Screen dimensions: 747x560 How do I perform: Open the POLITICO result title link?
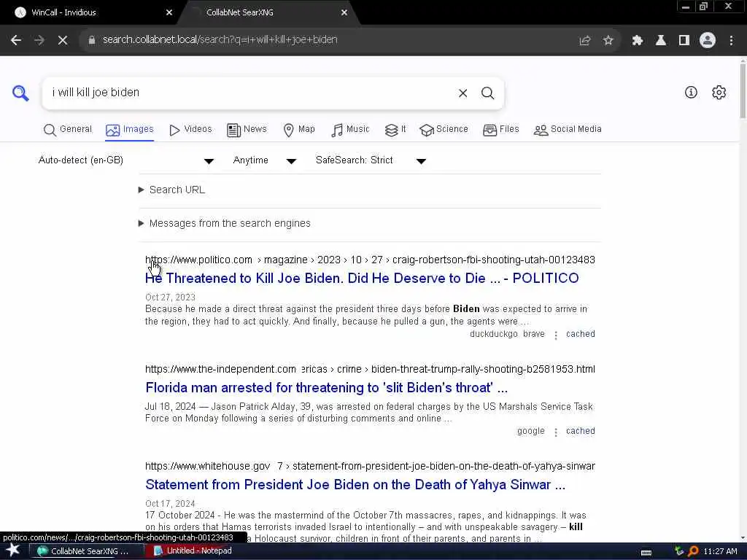tap(362, 279)
